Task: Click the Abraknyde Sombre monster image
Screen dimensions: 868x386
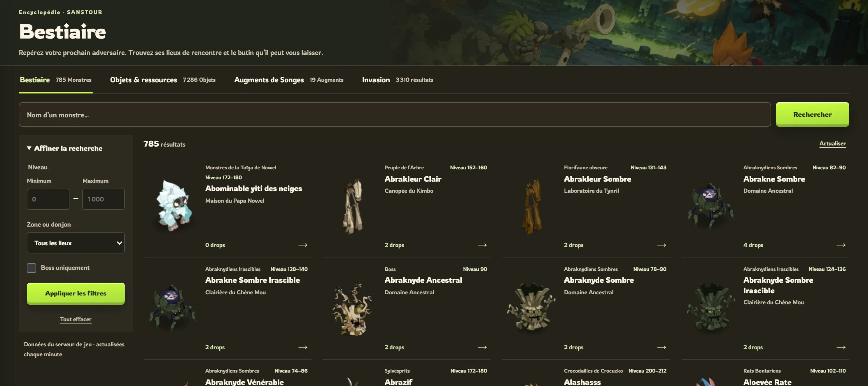Action: (531, 307)
